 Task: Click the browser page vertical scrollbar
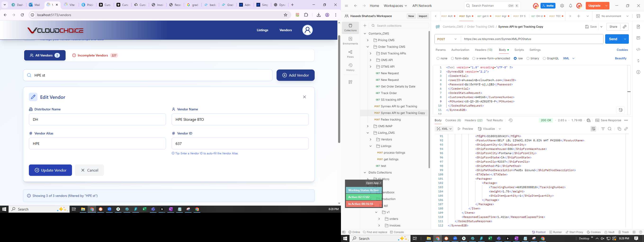(339, 89)
